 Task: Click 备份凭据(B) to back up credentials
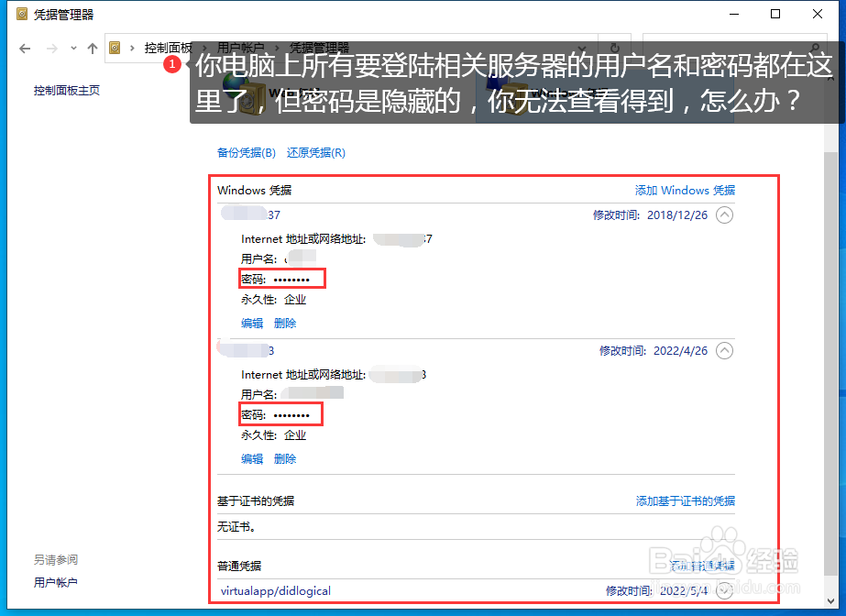[x=246, y=152]
